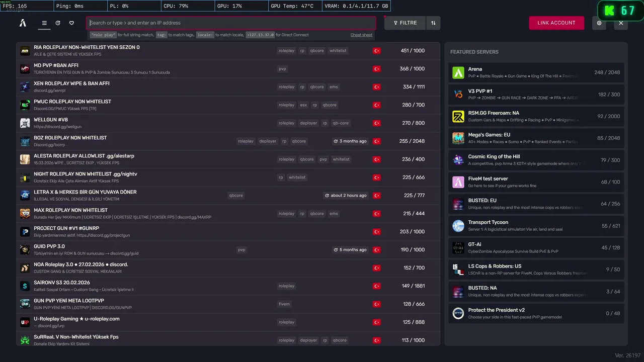Click the NOA Roleplay server icon

pyautogui.click(x=25, y=268)
